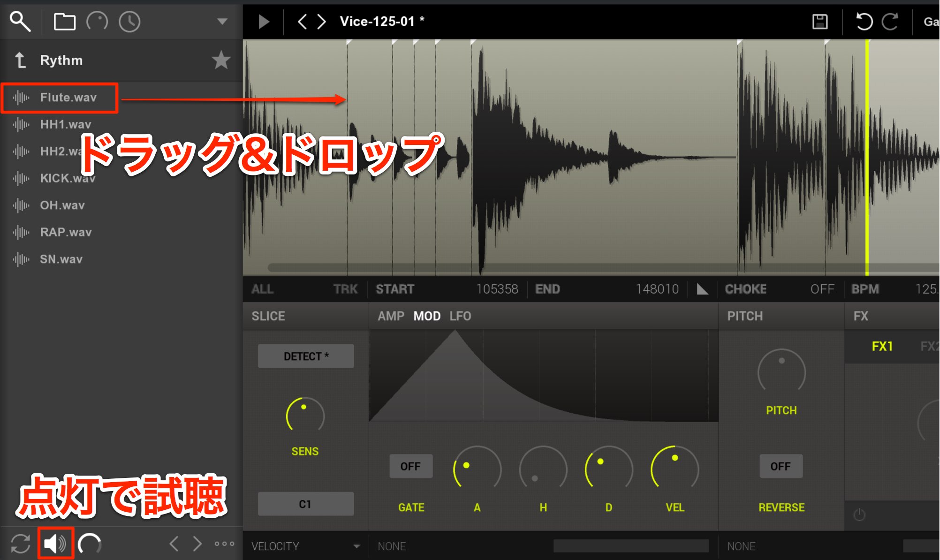Redo the last action
This screenshot has width=940, height=560.
click(x=890, y=22)
